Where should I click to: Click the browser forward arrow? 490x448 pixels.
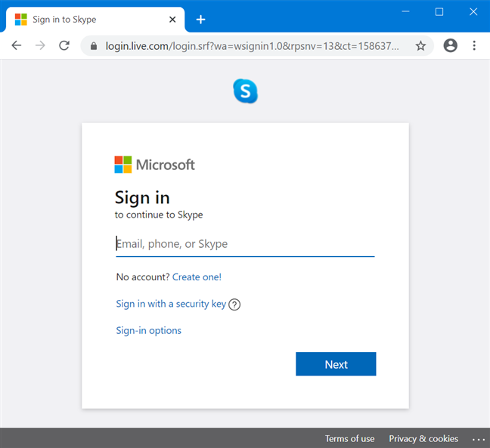[40, 45]
